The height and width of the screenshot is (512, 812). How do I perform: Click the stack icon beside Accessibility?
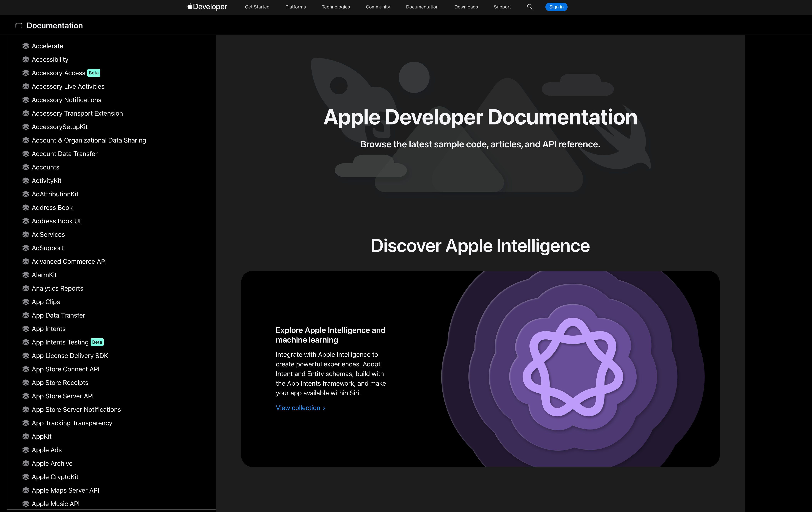point(26,60)
